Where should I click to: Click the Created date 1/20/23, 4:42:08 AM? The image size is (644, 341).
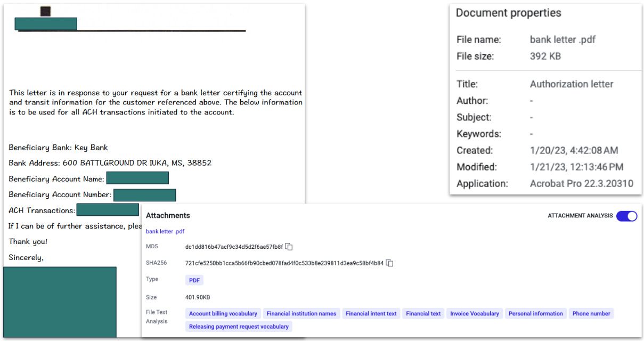click(x=574, y=150)
